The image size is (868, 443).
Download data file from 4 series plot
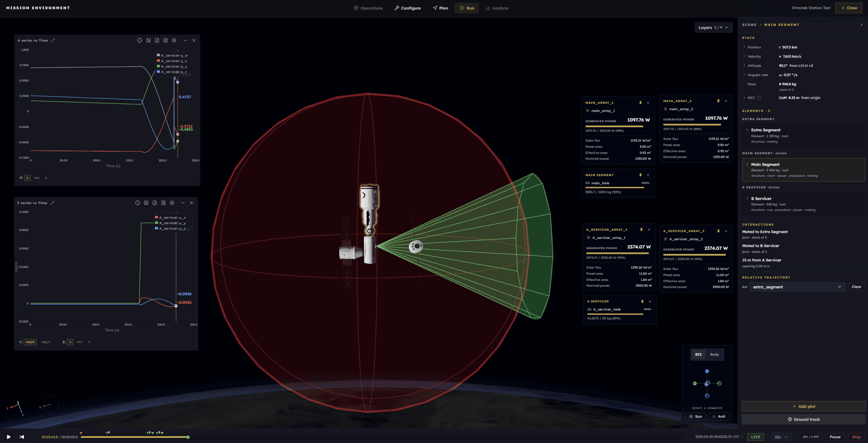157,40
